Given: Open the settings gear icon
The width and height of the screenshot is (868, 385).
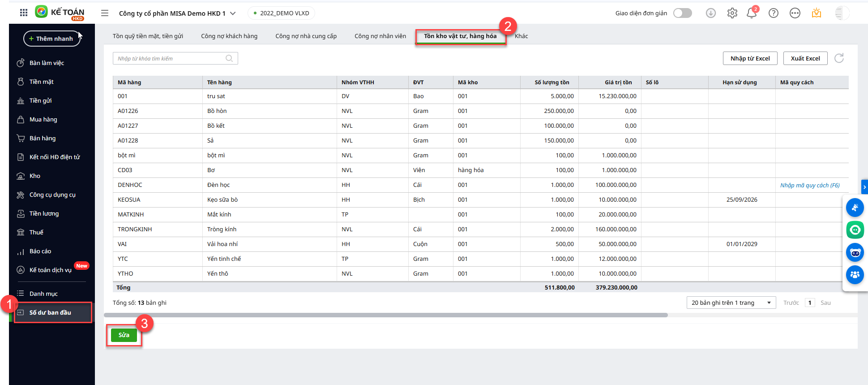Looking at the screenshot, I should click(x=732, y=13).
